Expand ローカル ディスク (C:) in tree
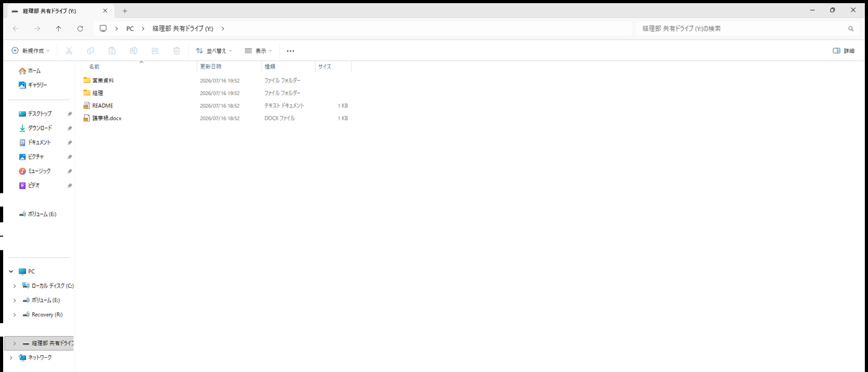The image size is (868, 372). pos(14,286)
